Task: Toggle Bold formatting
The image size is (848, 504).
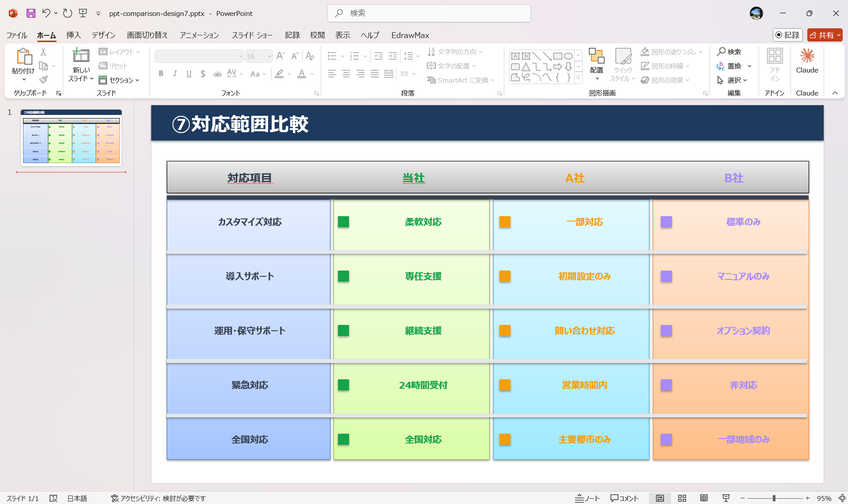Action: [x=161, y=74]
